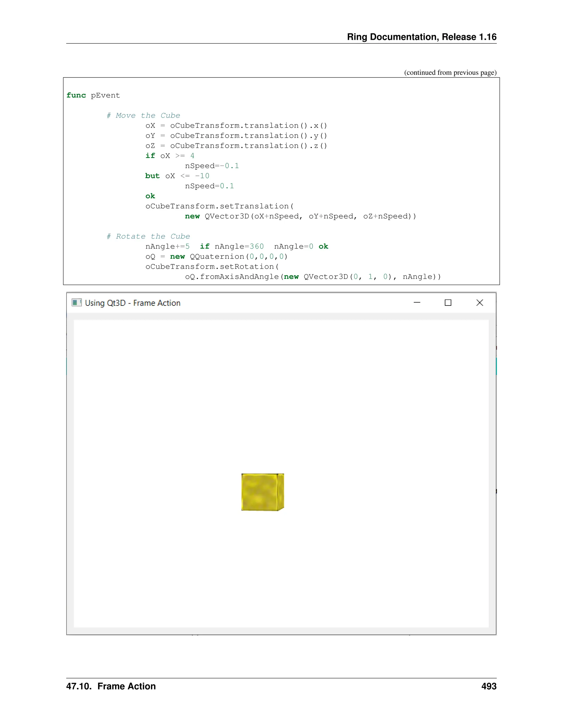Click the 'nSpeed=-0.1' assignment line

[x=212, y=166]
